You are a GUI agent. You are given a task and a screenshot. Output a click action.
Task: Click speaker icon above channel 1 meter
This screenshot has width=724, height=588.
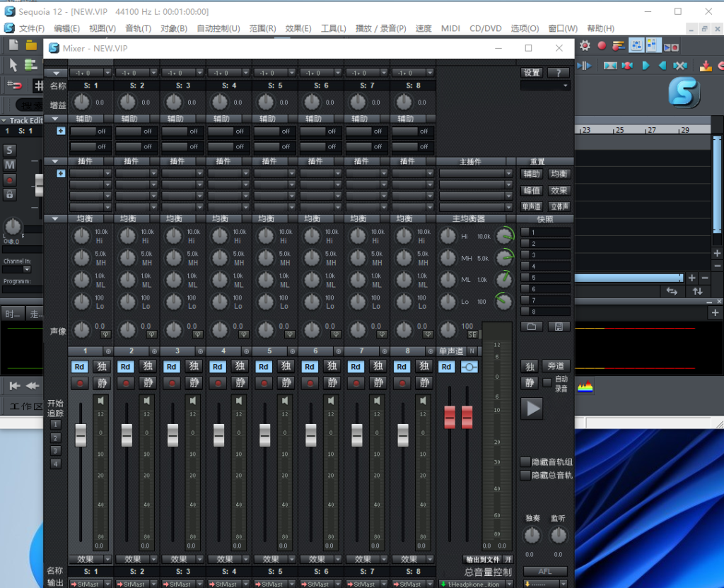(x=100, y=401)
